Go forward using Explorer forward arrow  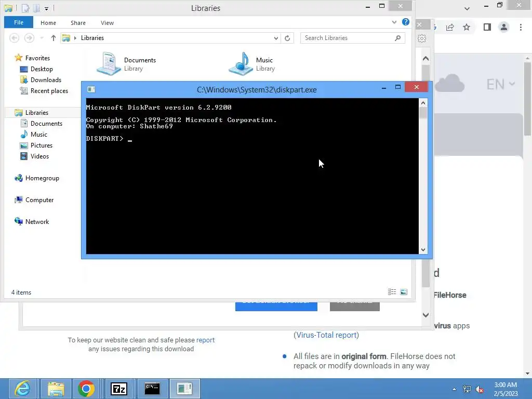tap(29, 38)
